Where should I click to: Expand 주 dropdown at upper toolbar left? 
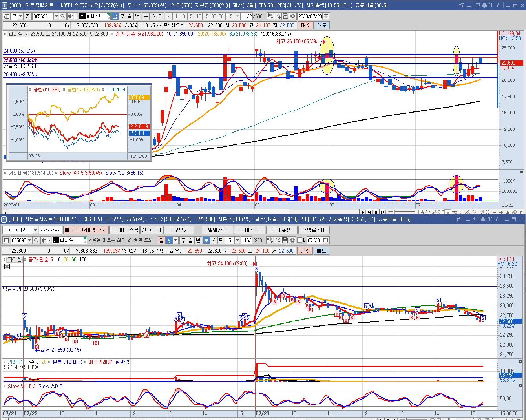20,16
